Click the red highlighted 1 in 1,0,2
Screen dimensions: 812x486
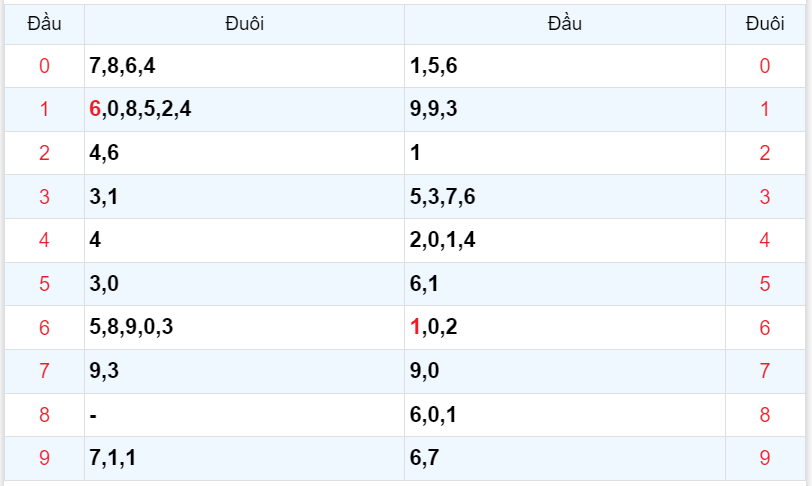(x=415, y=327)
